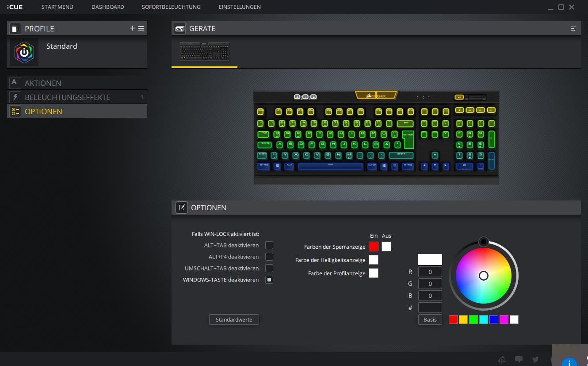Add a new profile with the plus icon
The width and height of the screenshot is (588, 366).
(132, 28)
